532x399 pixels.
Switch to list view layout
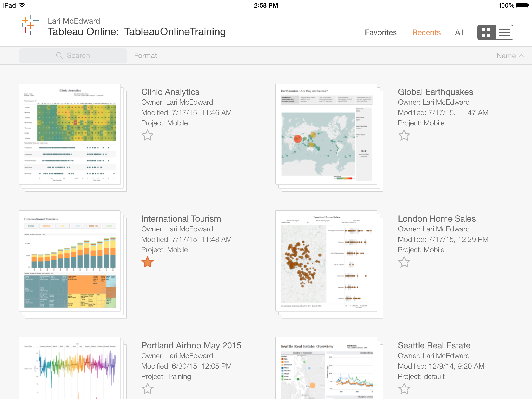tap(504, 32)
